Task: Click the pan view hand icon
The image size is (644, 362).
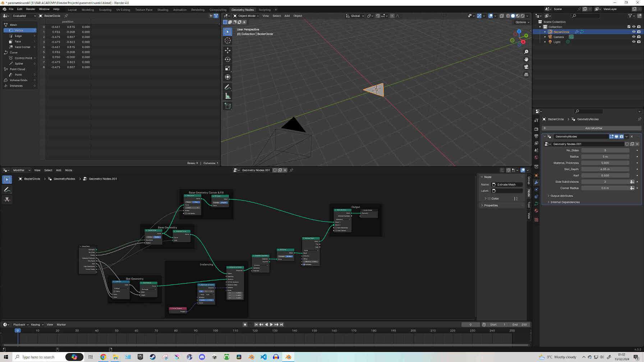Action: tap(526, 59)
